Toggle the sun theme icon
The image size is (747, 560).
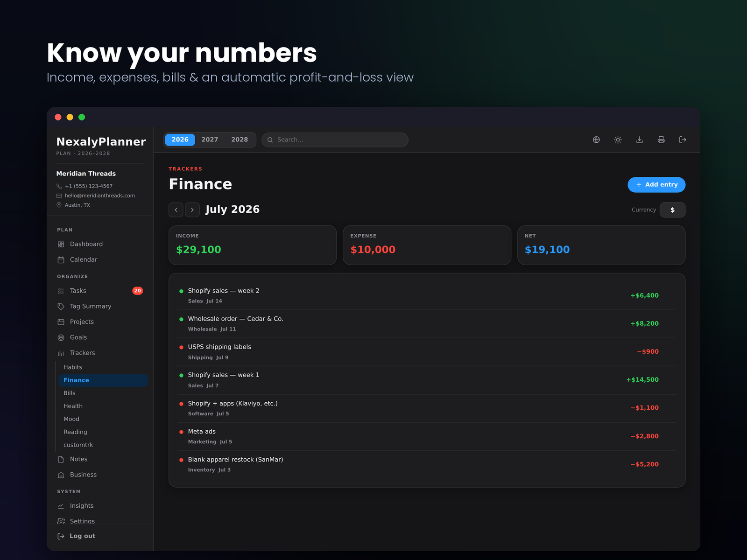tap(618, 140)
